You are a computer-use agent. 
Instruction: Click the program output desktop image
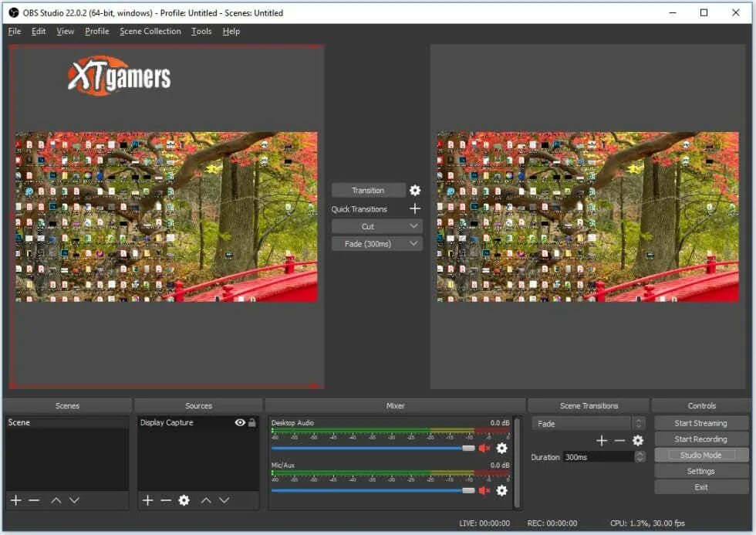[588, 217]
